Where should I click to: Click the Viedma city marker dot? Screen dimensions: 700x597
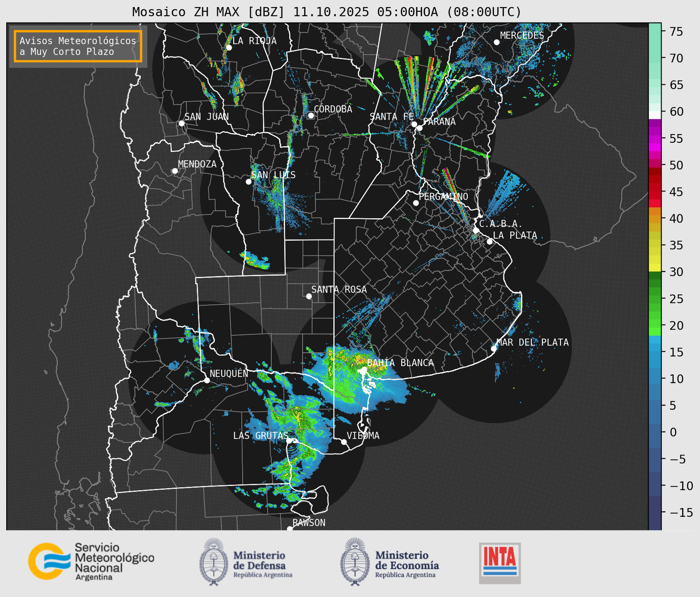tap(344, 442)
